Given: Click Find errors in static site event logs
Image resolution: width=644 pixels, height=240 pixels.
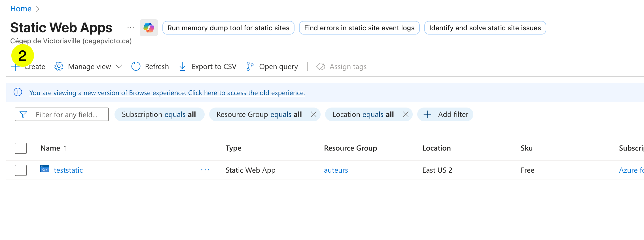Looking at the screenshot, I should (359, 28).
